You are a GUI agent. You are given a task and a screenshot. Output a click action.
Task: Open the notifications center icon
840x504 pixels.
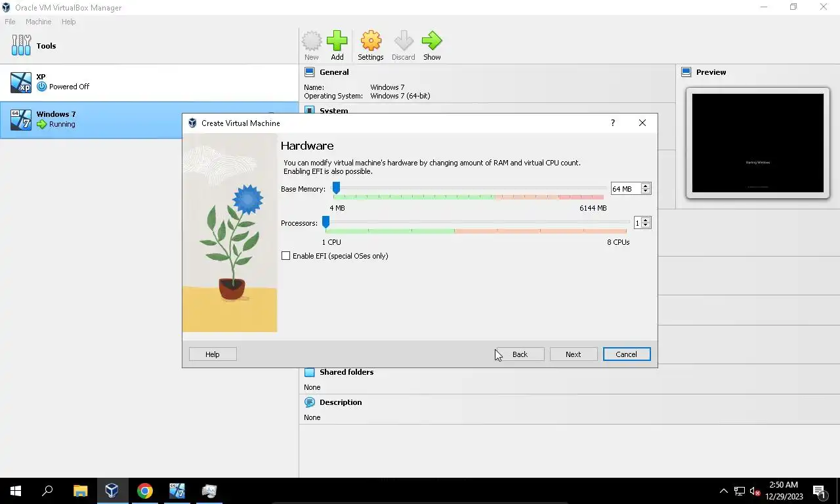pyautogui.click(x=820, y=491)
